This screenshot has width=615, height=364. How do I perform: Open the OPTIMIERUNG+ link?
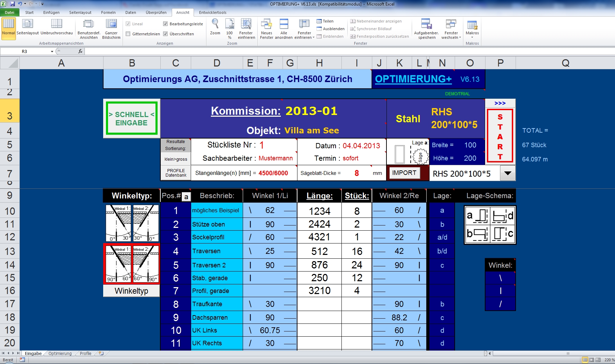point(413,79)
